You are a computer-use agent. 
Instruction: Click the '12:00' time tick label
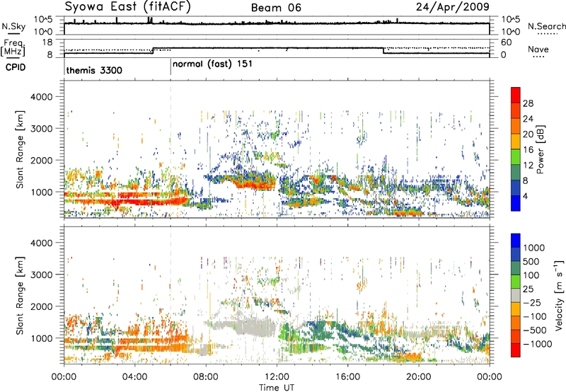point(277,377)
